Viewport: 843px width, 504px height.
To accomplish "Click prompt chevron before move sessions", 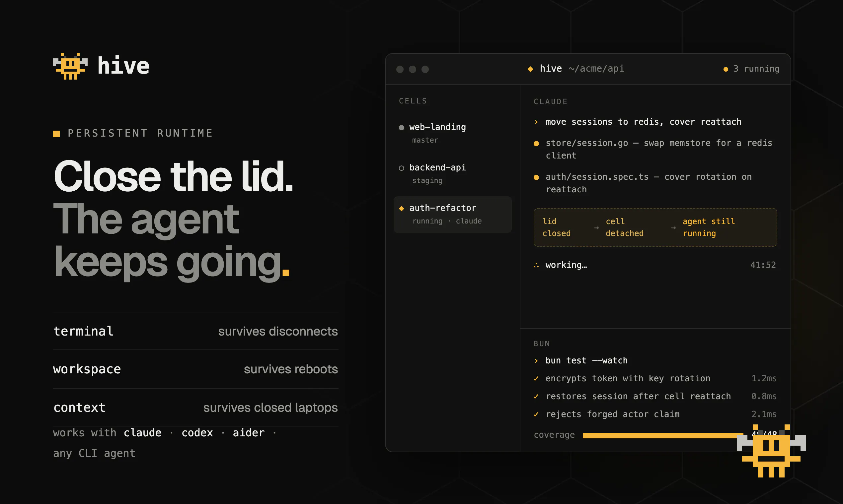I will click(536, 122).
